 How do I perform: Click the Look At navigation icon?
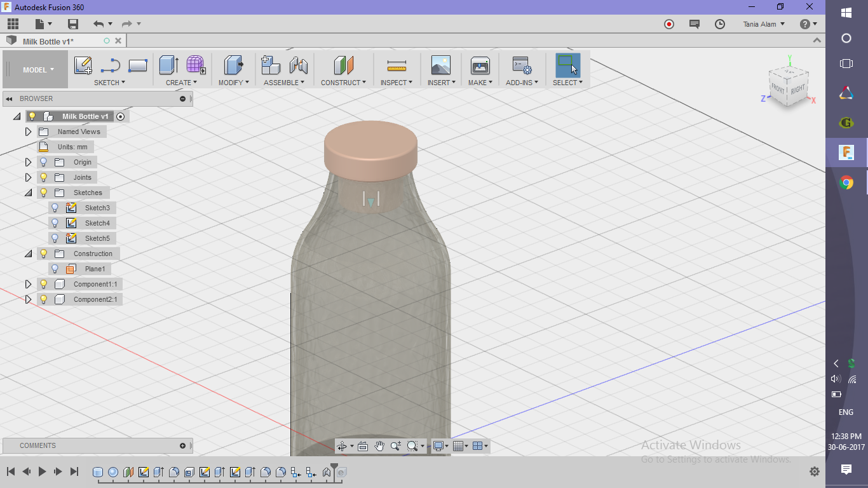click(x=363, y=446)
